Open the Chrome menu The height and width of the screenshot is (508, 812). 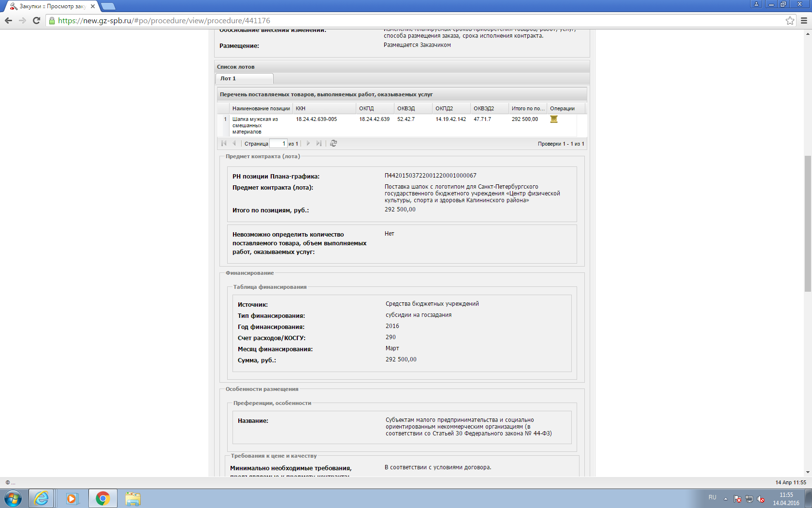pos(804,20)
